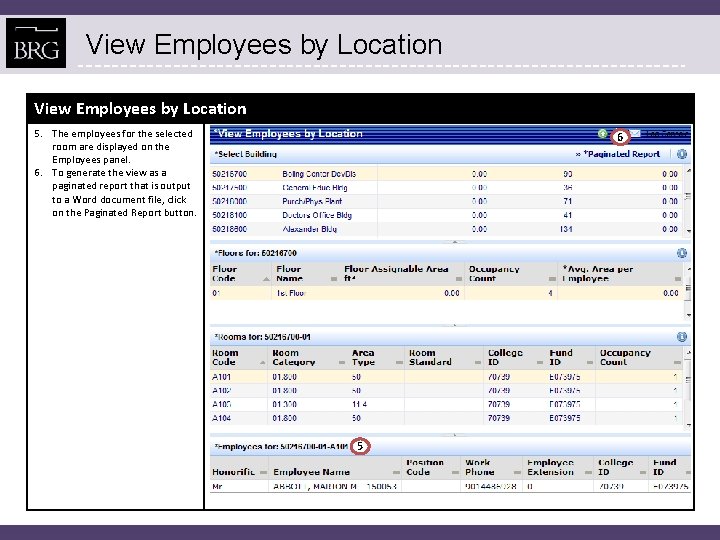Select floor 01 1st Floor row
The width and height of the screenshot is (720, 540).
coord(447,293)
